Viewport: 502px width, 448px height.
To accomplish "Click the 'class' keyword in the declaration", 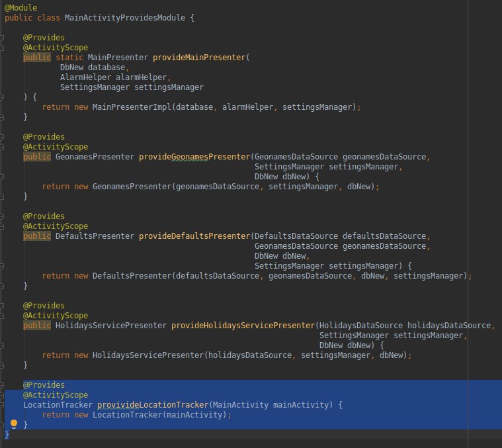I will tap(49, 18).
